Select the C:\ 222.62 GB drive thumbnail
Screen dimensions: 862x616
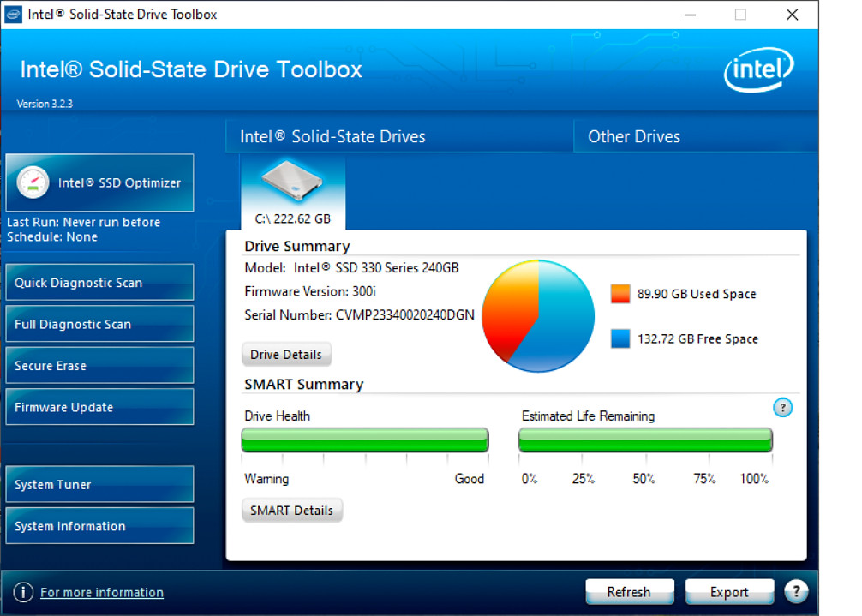coord(292,192)
